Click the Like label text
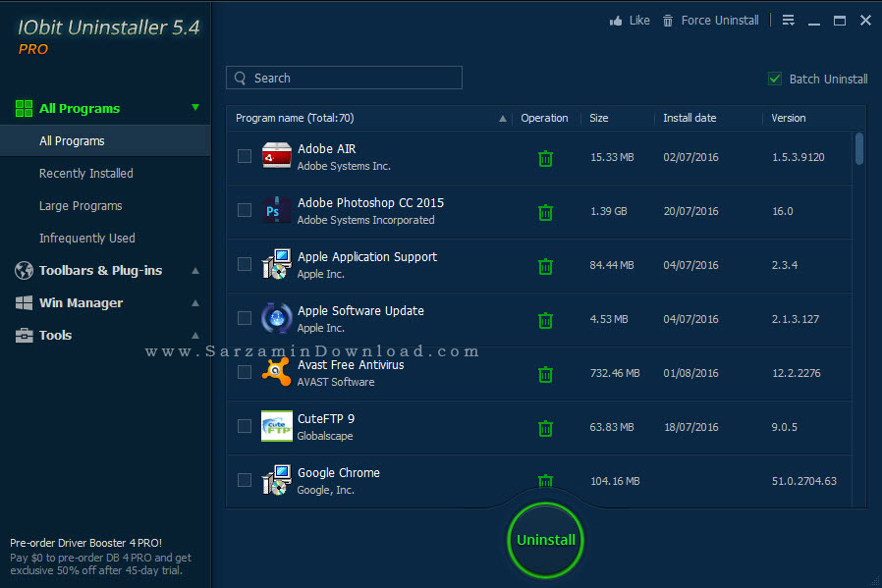The height and width of the screenshot is (588, 882). [639, 21]
